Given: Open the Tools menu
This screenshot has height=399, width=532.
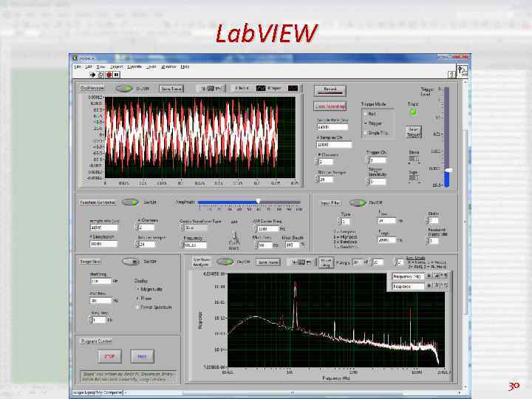Looking at the screenshot, I should click(151, 66).
